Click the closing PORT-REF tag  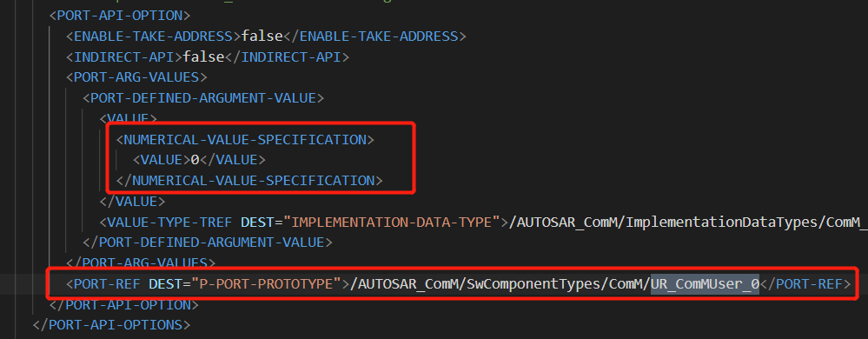tap(805, 284)
